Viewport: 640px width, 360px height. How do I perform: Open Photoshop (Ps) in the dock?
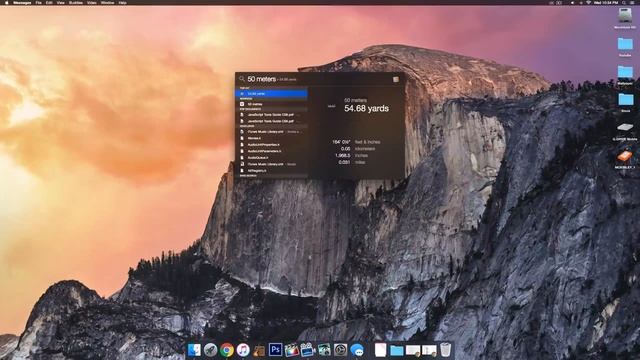[276, 350]
